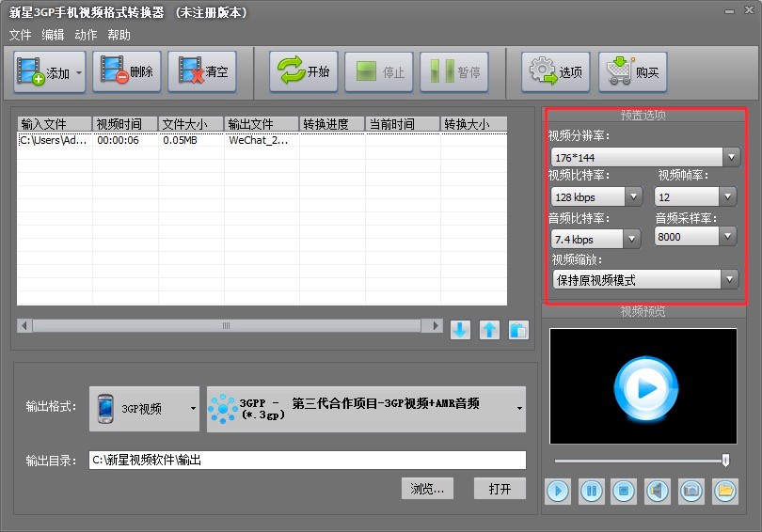Image resolution: width=762 pixels, height=532 pixels.
Task: Click 清空 to clear the file list
Action: [x=202, y=72]
